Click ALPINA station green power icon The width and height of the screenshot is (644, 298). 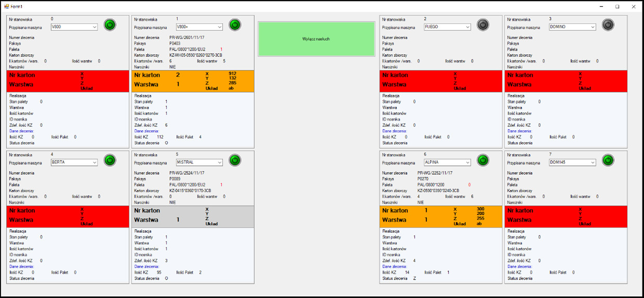pos(483,160)
